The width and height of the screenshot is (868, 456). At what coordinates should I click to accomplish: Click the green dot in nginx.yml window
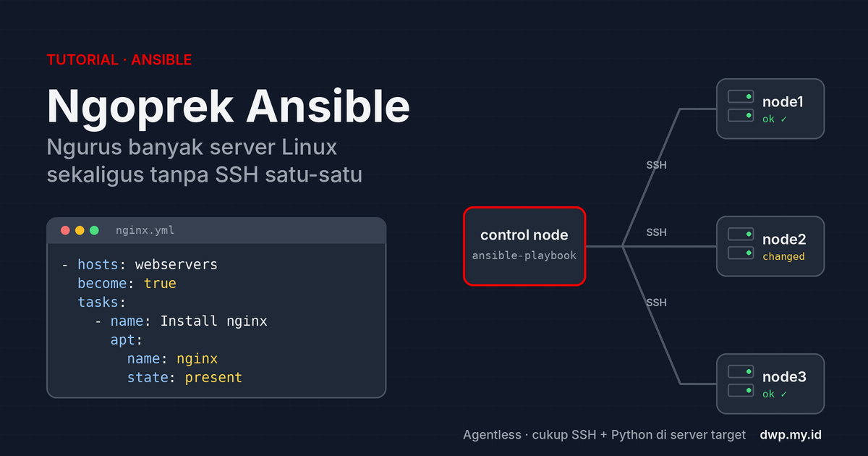(x=94, y=230)
